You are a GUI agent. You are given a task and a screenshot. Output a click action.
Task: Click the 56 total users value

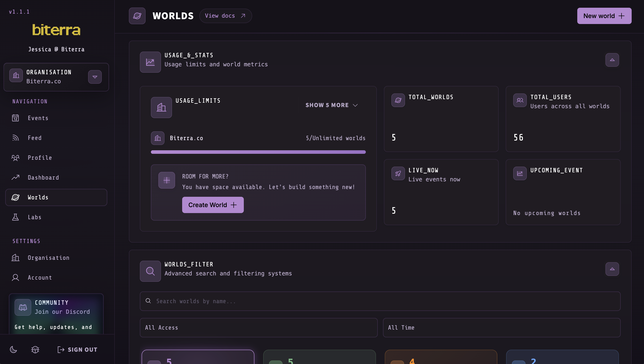coord(518,137)
